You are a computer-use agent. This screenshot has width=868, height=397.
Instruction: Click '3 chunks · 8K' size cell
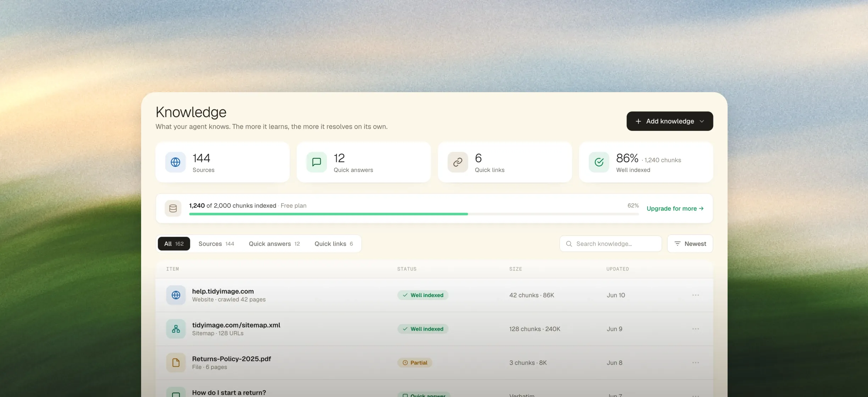528,363
